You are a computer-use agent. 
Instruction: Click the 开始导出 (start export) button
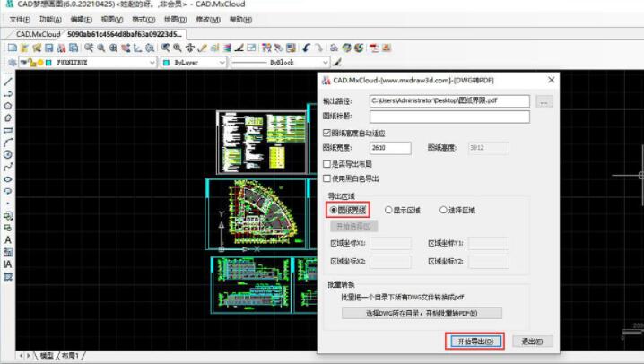pyautogui.click(x=475, y=342)
